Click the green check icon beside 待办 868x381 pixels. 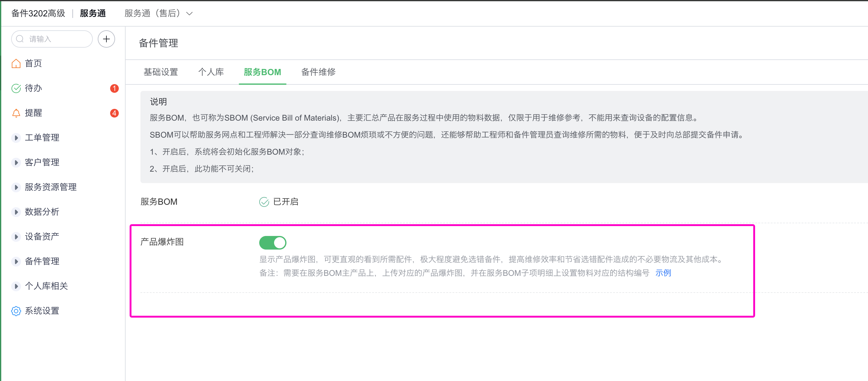(x=16, y=88)
